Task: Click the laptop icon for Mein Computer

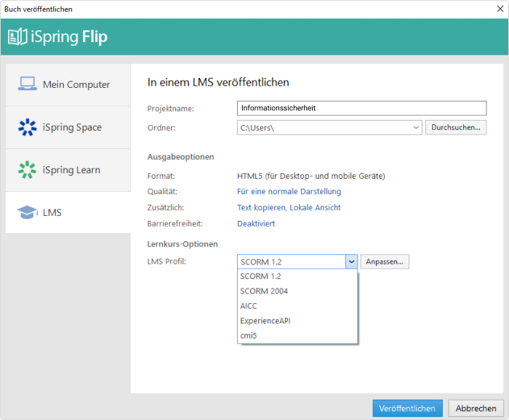Action: [28, 84]
